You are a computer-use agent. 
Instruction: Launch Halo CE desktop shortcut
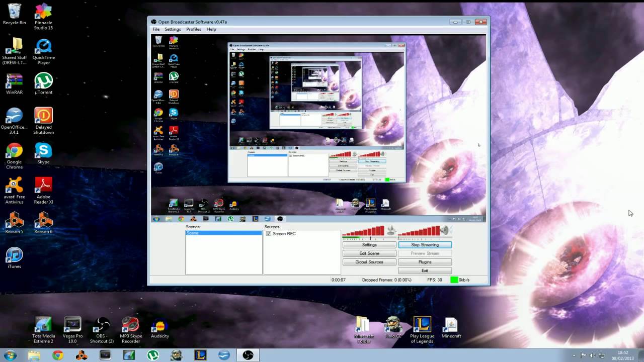coord(393,327)
